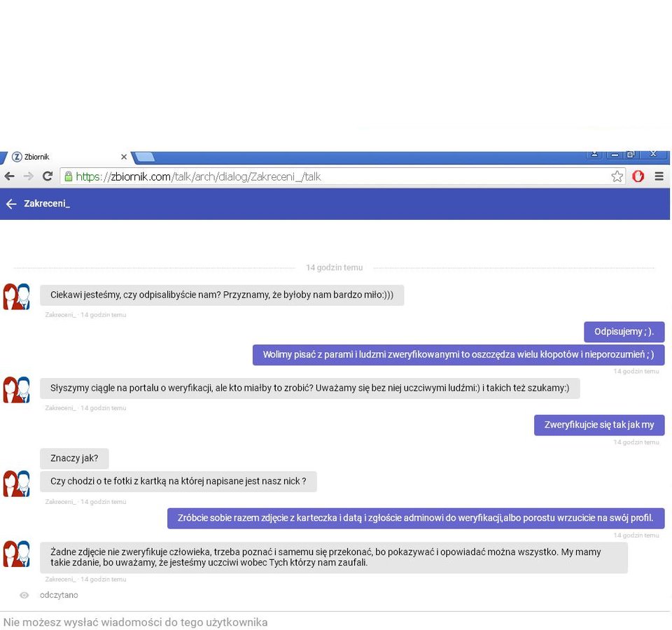Click the 'Znaczy jak?' message bubble
The height and width of the screenshot is (630, 672).
pos(74,458)
